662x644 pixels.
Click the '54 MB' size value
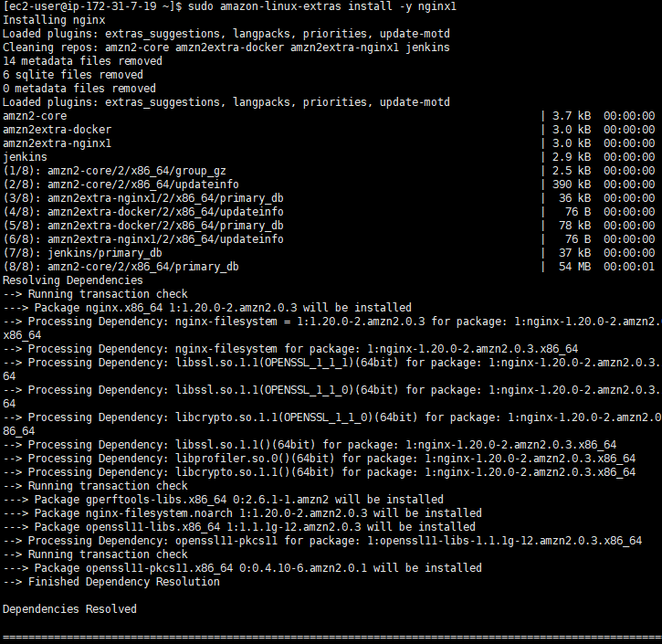click(574, 267)
